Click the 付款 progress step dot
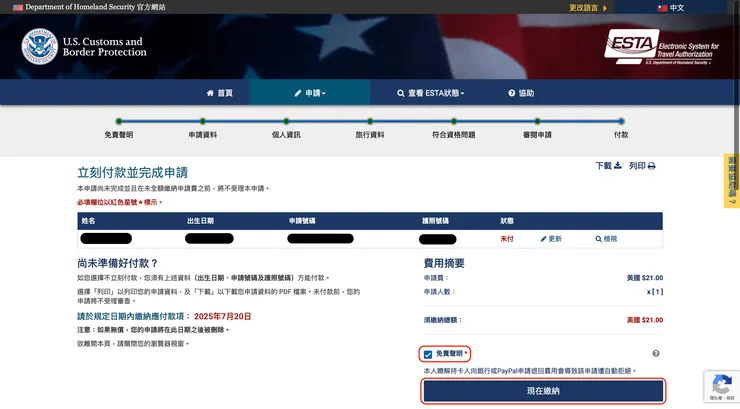The image size is (740, 409). (621, 121)
